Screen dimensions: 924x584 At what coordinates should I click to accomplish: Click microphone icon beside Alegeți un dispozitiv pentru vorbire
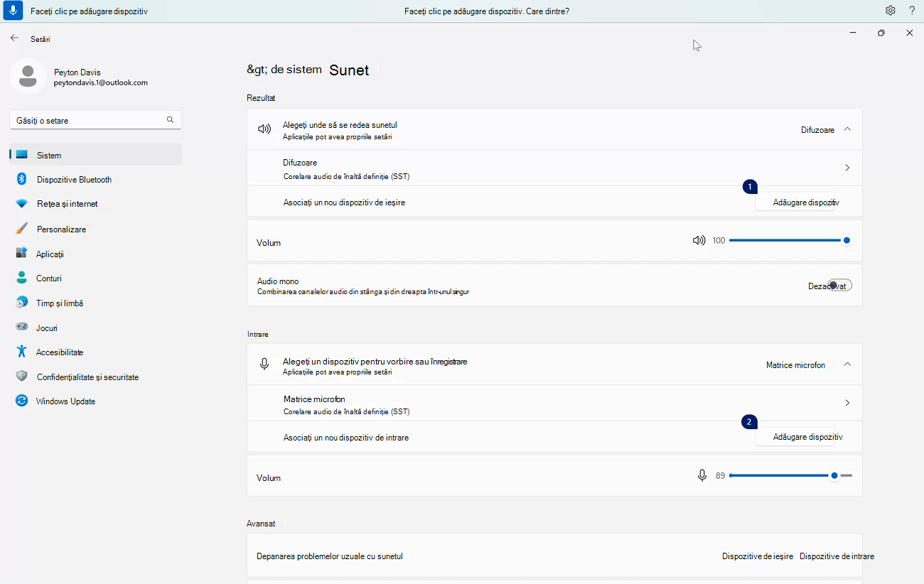tap(264, 364)
